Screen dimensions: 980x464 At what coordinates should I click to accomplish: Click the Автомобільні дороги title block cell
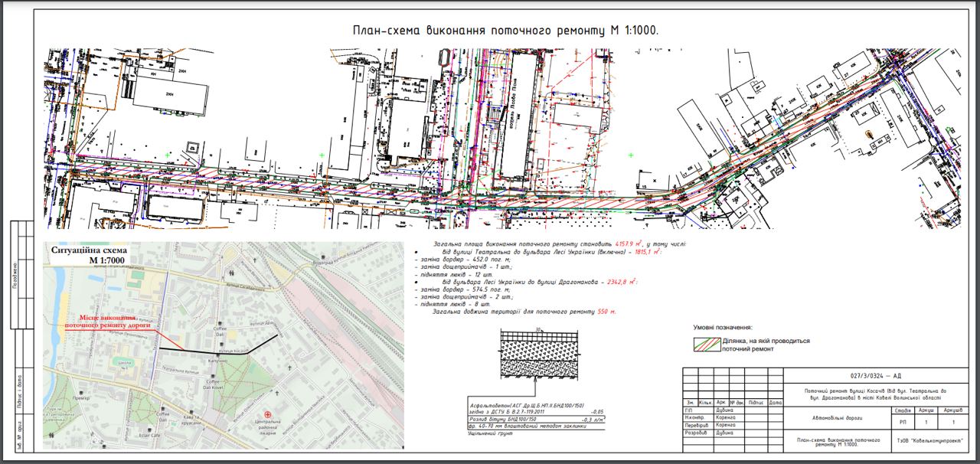(838, 418)
